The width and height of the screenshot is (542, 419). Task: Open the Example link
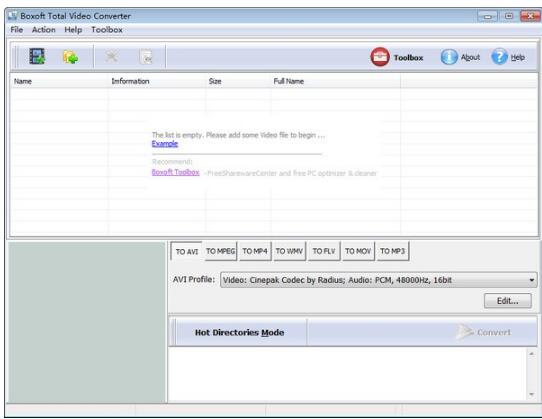(x=165, y=144)
